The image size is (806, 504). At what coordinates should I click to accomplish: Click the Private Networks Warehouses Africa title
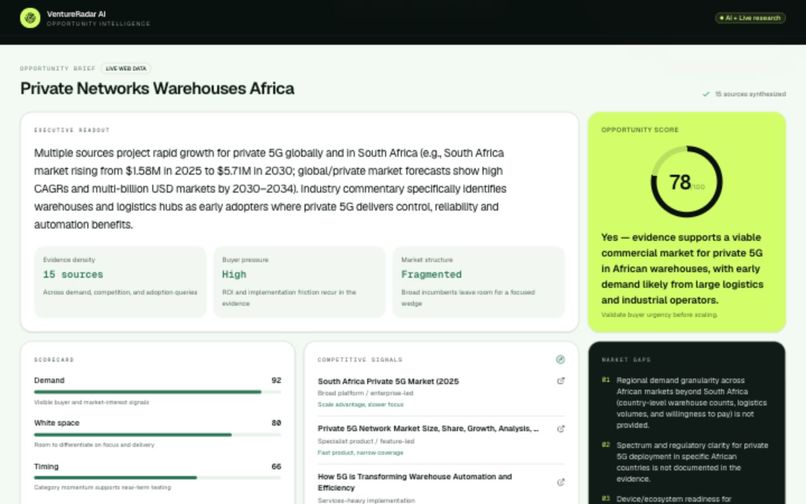click(x=157, y=88)
